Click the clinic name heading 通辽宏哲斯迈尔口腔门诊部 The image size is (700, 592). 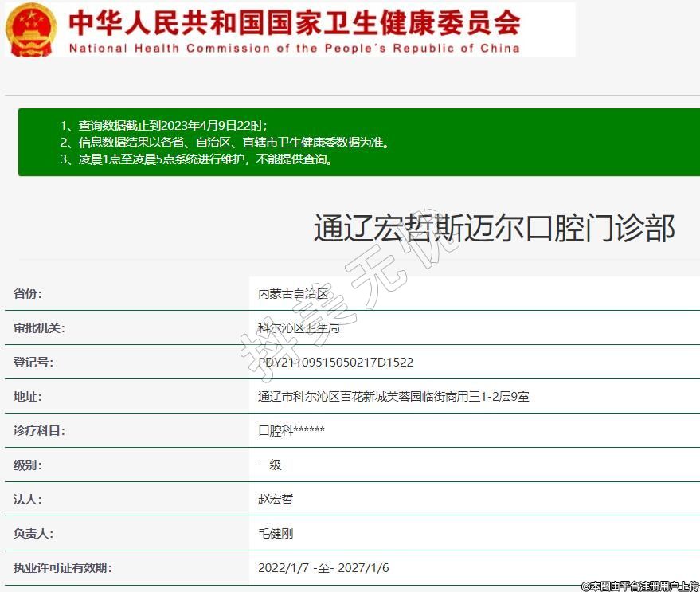(494, 228)
